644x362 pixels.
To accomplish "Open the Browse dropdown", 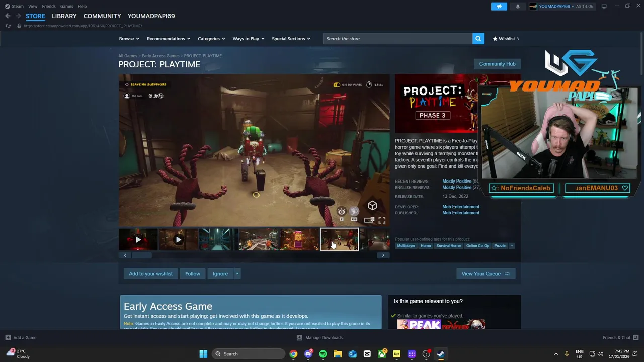I will click(129, 39).
